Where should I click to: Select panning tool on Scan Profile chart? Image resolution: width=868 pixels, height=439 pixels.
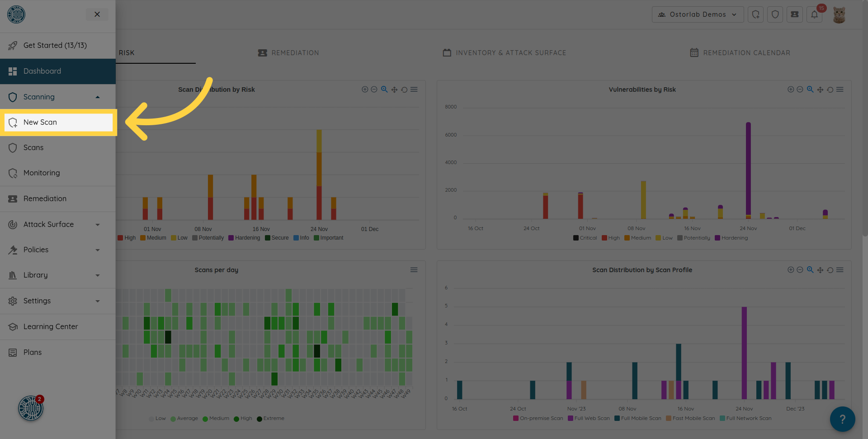pos(820,270)
